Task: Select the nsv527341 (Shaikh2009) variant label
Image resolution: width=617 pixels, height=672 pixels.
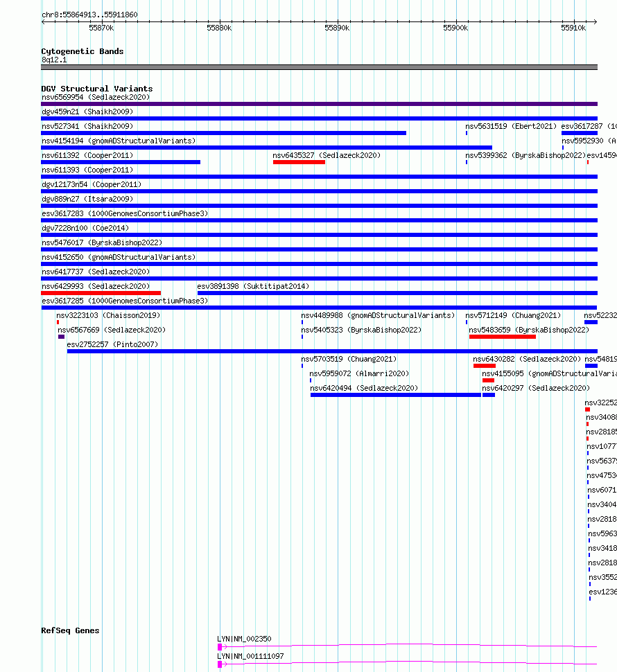Action: tap(87, 126)
